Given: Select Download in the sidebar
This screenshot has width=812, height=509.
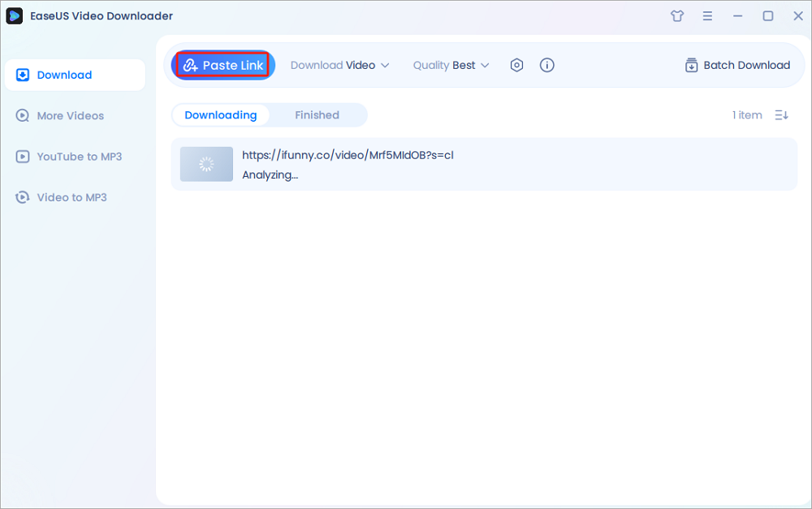Looking at the screenshot, I should pos(75,75).
